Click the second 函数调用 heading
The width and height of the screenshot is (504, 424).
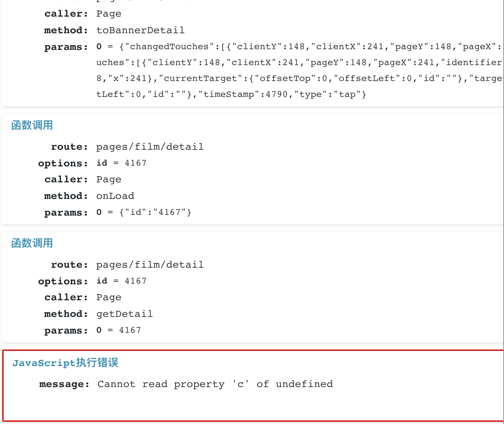click(x=32, y=243)
